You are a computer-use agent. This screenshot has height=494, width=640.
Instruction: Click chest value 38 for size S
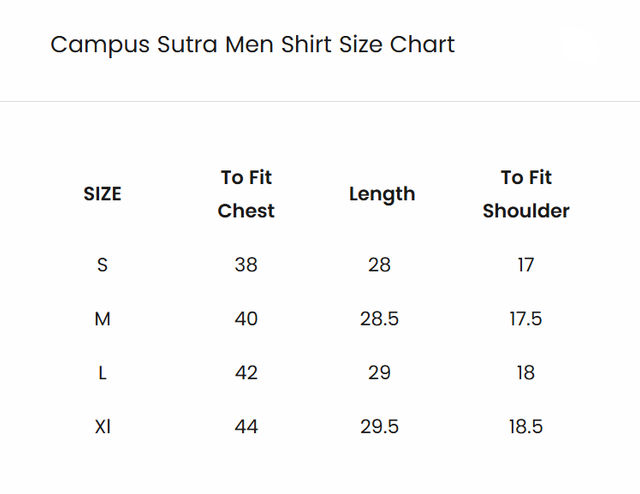[246, 265]
